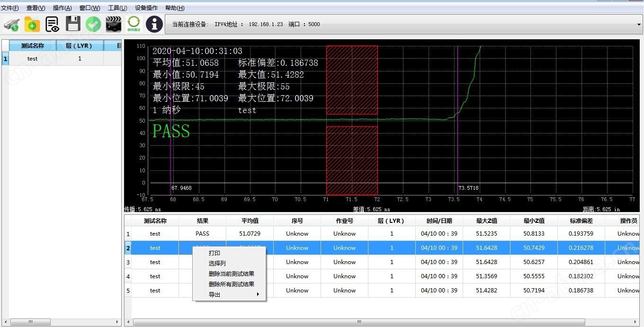Choose 打印 from the context menu
The image size is (644, 327).
click(229, 253)
